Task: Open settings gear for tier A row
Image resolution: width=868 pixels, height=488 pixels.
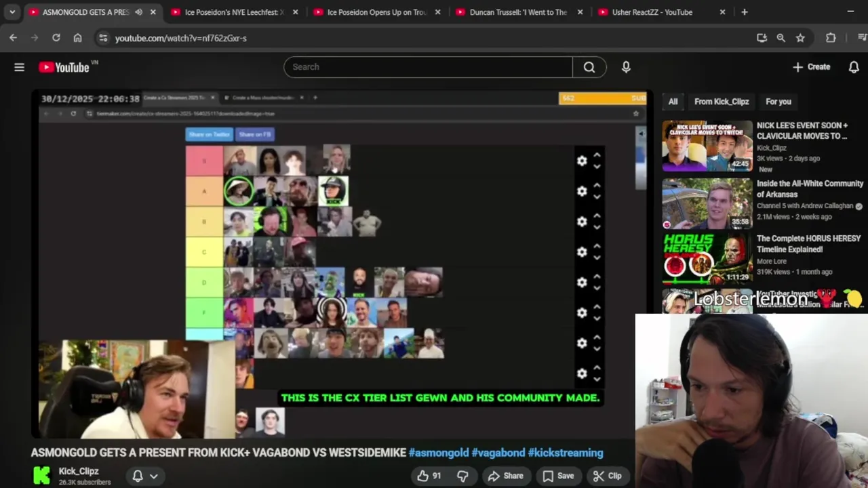Action: pyautogui.click(x=582, y=191)
